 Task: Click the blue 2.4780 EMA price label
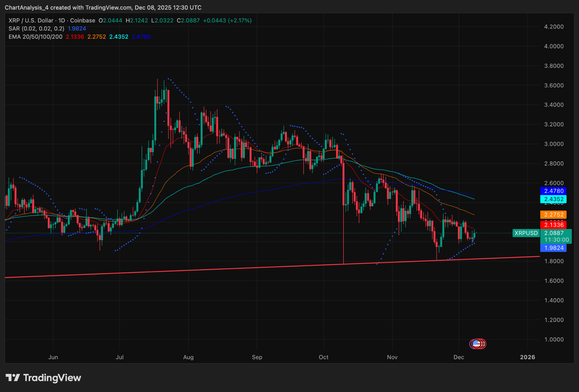pos(554,191)
